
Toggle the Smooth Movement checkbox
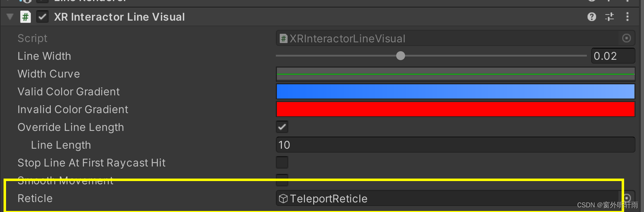pyautogui.click(x=282, y=180)
